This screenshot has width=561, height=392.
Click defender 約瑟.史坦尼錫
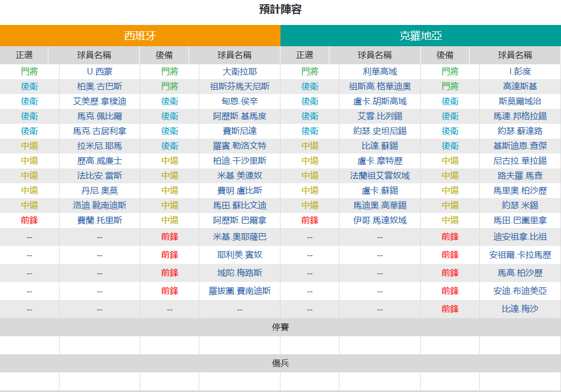pos(380,131)
